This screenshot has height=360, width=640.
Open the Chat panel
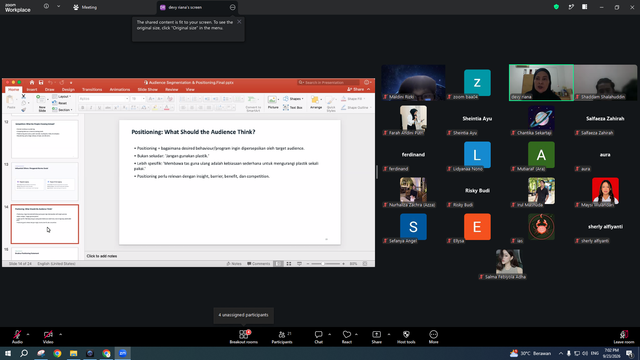[x=318, y=337]
